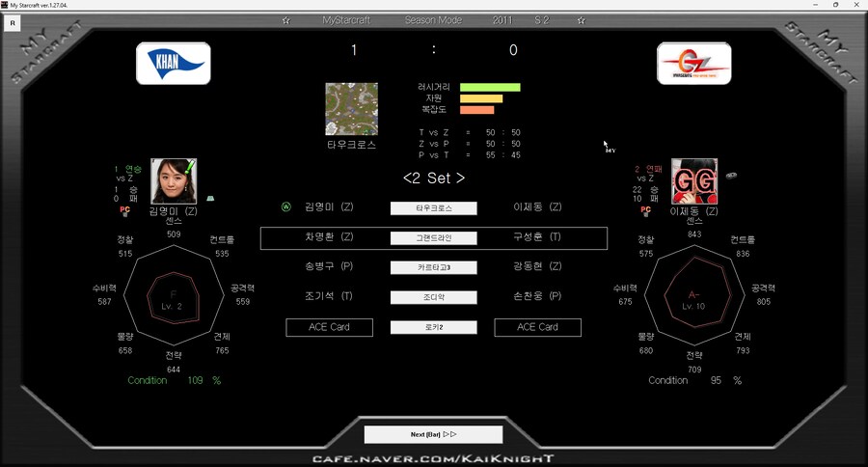Open the 타우크로스 map selector
Screen dimensions: 868x467
(433, 207)
